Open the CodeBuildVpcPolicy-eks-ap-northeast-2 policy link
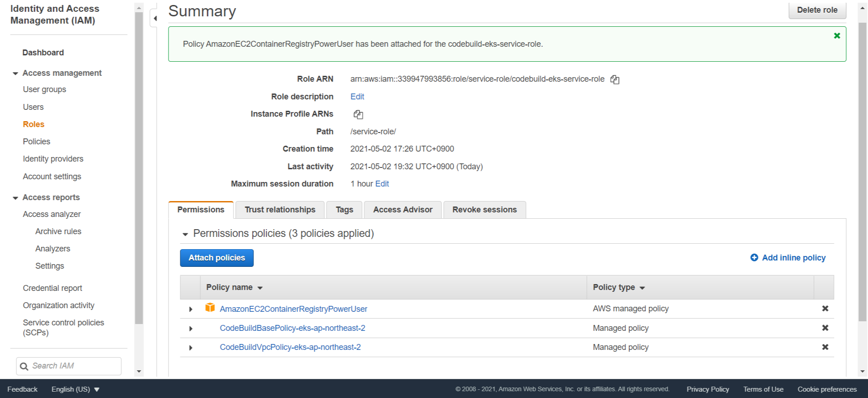The height and width of the screenshot is (398, 868). coord(290,347)
